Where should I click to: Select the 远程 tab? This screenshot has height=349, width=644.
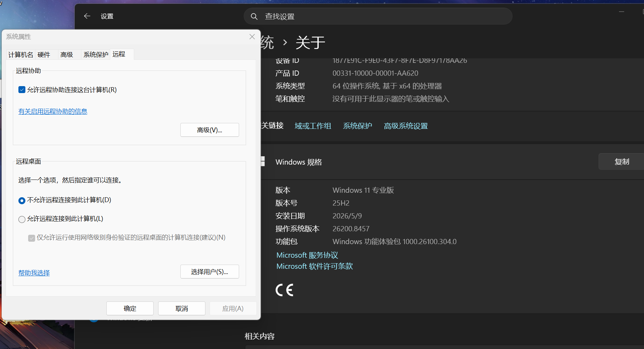pyautogui.click(x=122, y=54)
